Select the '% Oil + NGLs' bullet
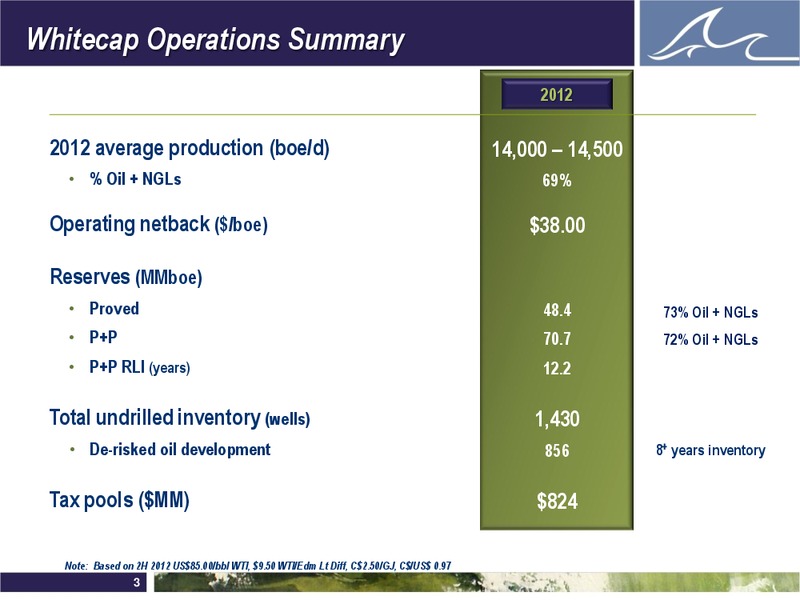800x600 pixels. 135,179
